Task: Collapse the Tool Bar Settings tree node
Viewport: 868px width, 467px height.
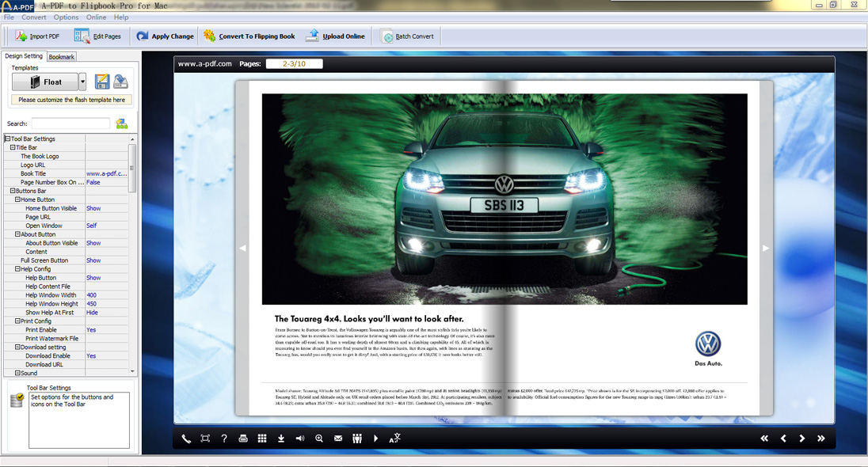Action: point(8,139)
